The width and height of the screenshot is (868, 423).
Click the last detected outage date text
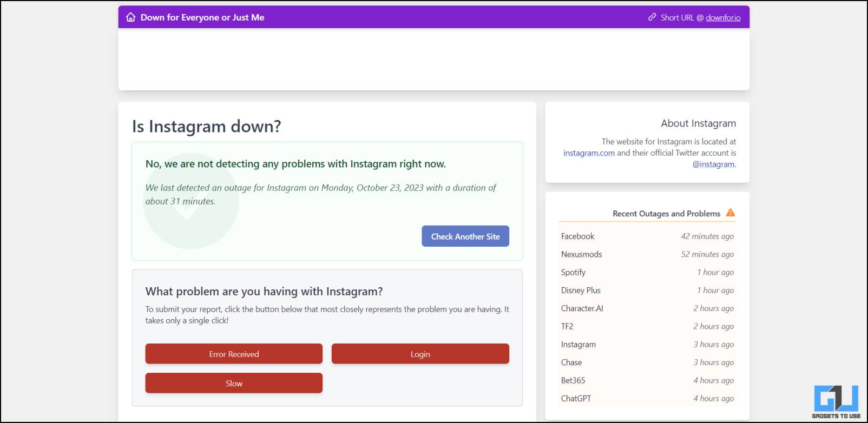(320, 194)
